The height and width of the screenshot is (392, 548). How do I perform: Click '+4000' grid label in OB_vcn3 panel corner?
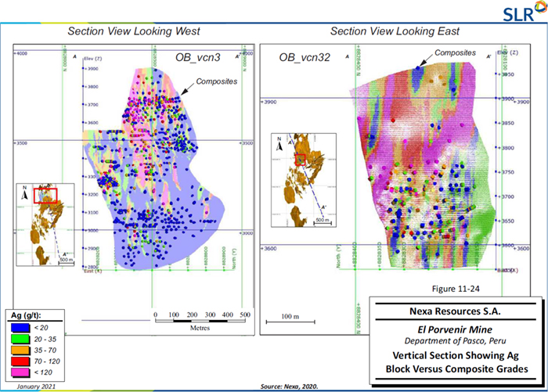20,53
